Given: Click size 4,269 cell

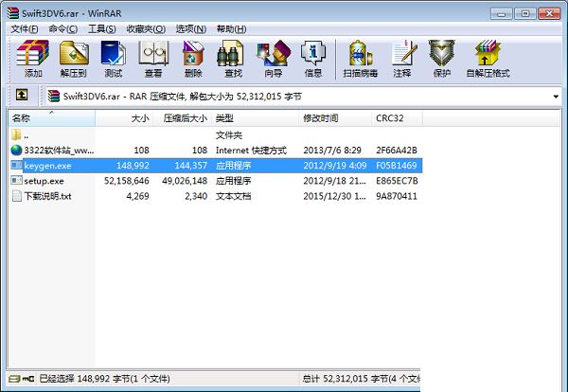Looking at the screenshot, I should pyautogui.click(x=137, y=196).
